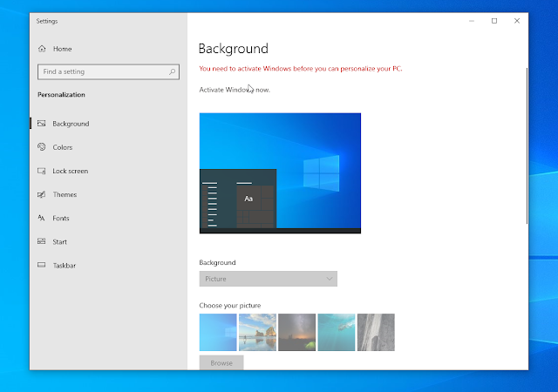
Task: Choose the blue Windows logo wallpaper thumbnail
Action: click(218, 332)
